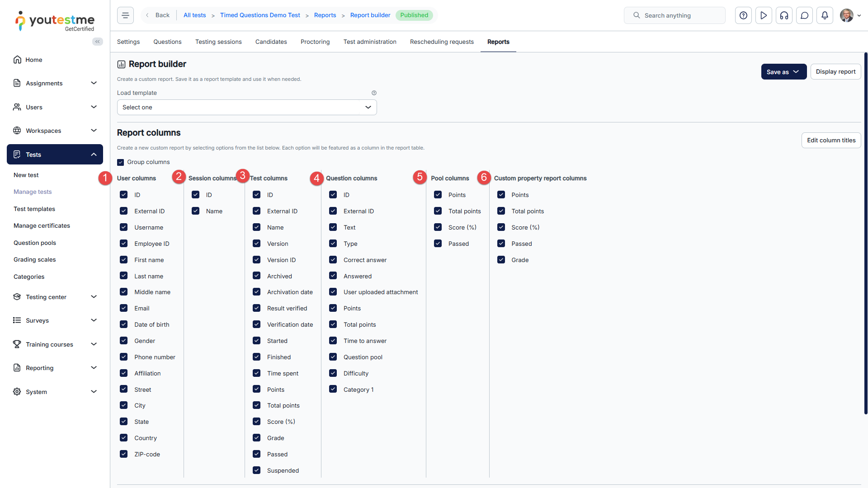Collapse sidebar with double-chevron icon
The width and height of the screenshot is (868, 488).
[97, 42]
